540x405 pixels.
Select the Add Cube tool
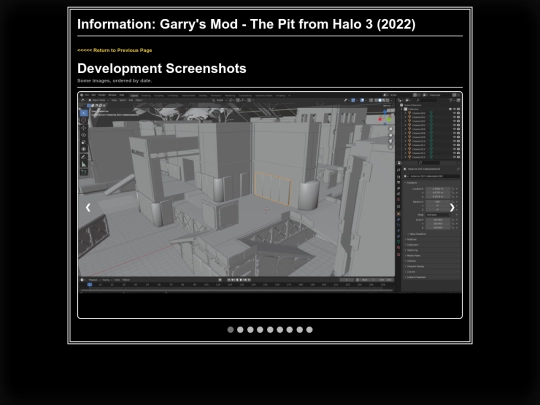coord(84,172)
